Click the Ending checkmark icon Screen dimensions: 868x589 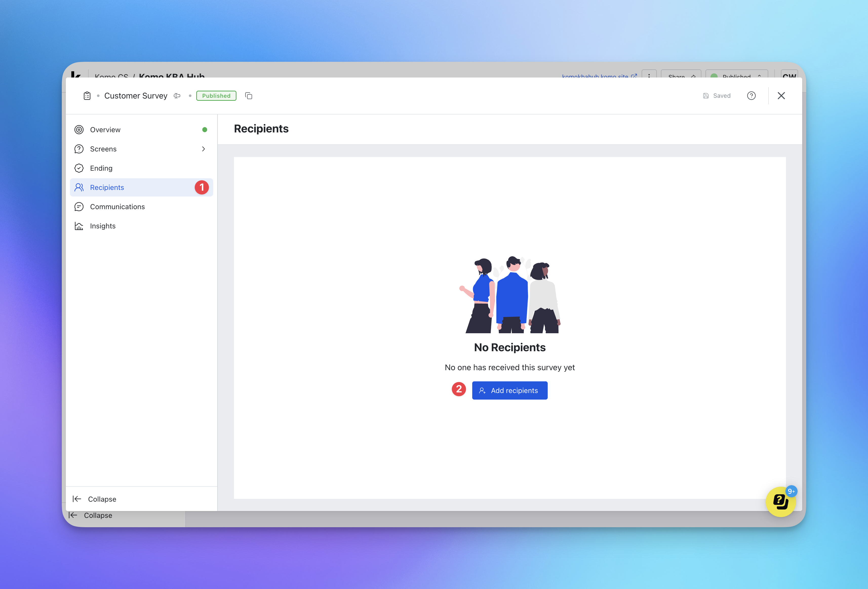pos(79,168)
